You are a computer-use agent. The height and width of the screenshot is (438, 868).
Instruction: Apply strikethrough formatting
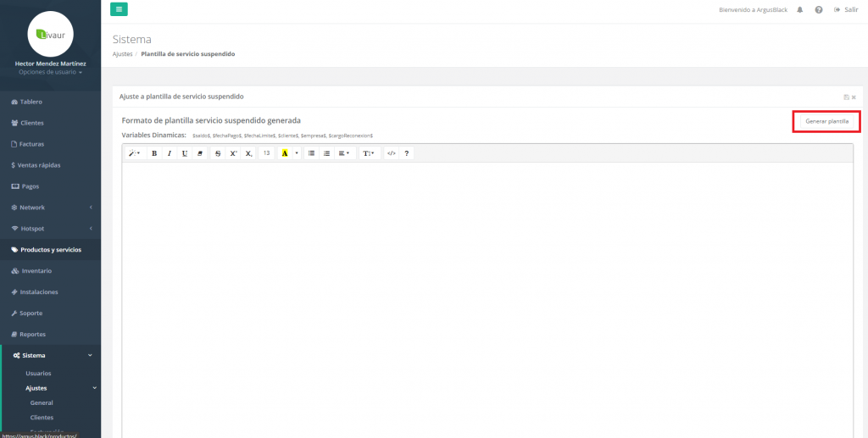click(x=218, y=153)
